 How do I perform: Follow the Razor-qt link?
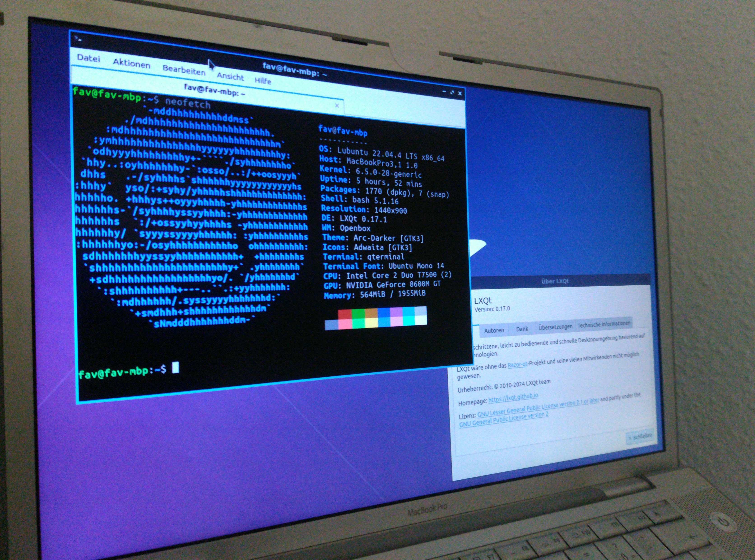518,364
